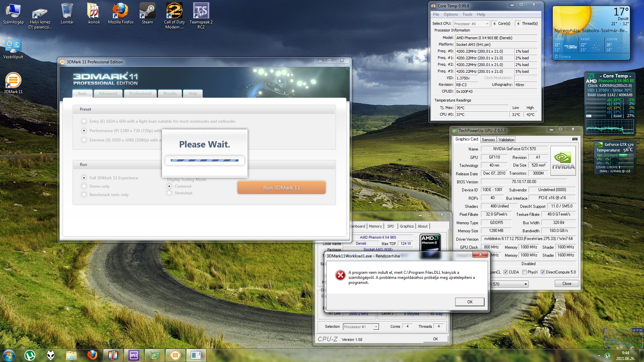The height and width of the screenshot is (362, 644).
Task: Launch the 3DMark 11 desktop shortcut
Action: 13,83
